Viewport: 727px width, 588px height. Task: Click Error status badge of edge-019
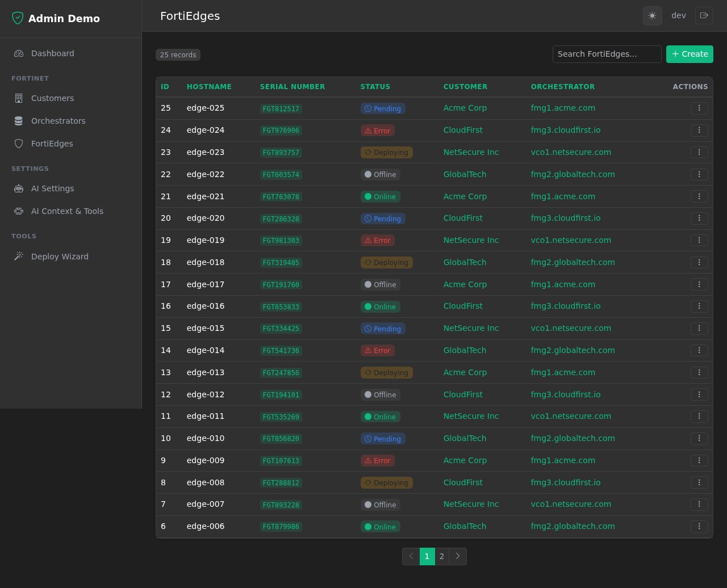click(x=377, y=241)
